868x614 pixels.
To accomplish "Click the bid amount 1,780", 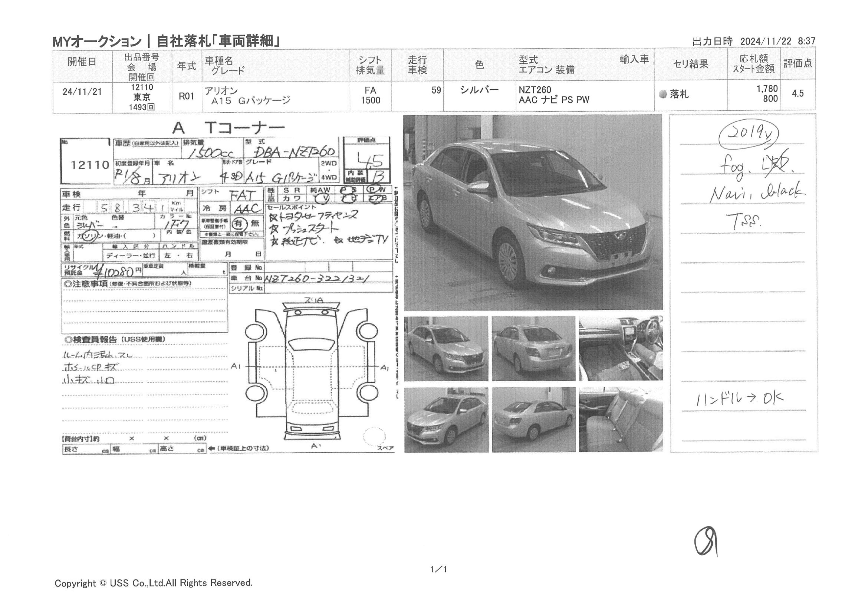I will (767, 89).
